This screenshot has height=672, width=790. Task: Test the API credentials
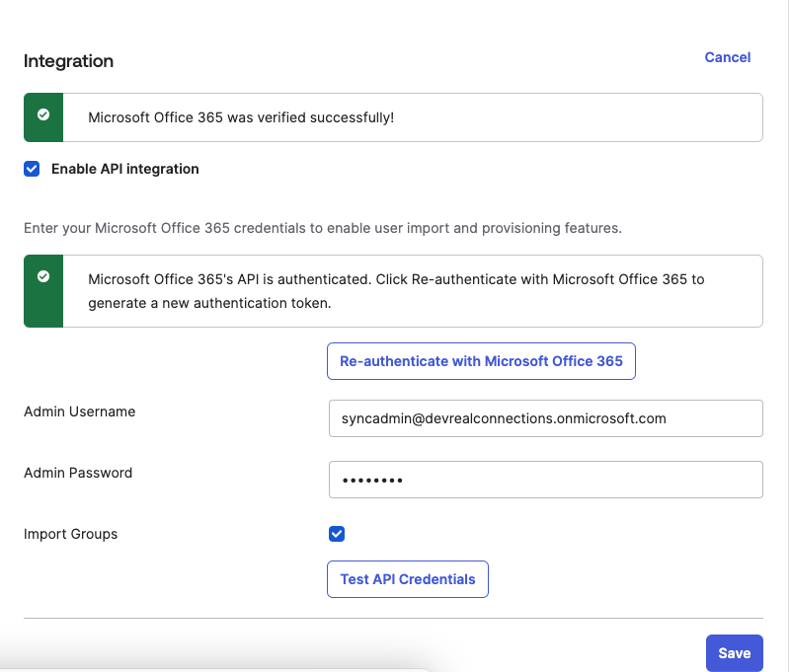(x=408, y=579)
